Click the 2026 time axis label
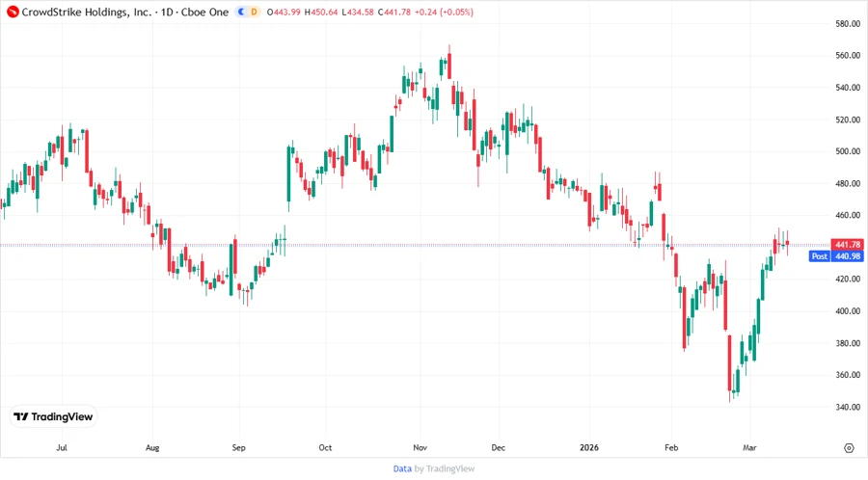The height and width of the screenshot is (480, 868). point(589,447)
